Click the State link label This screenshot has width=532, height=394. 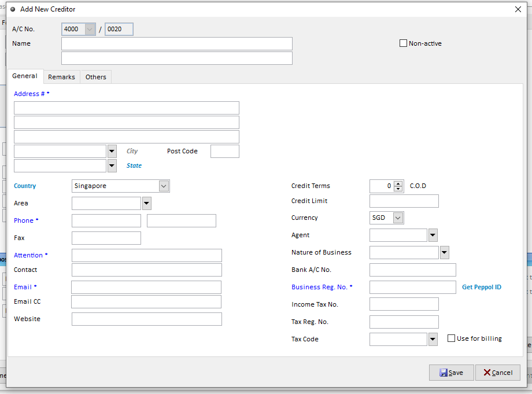click(x=134, y=165)
